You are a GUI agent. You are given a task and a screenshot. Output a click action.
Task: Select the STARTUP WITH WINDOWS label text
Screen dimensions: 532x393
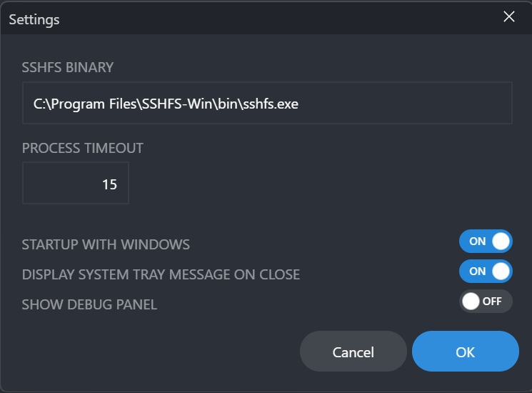click(x=106, y=244)
